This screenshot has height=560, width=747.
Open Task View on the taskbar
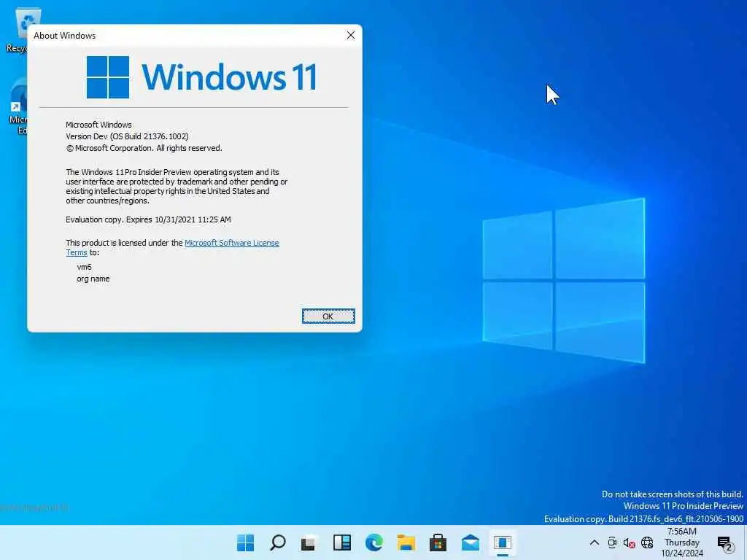(309, 542)
